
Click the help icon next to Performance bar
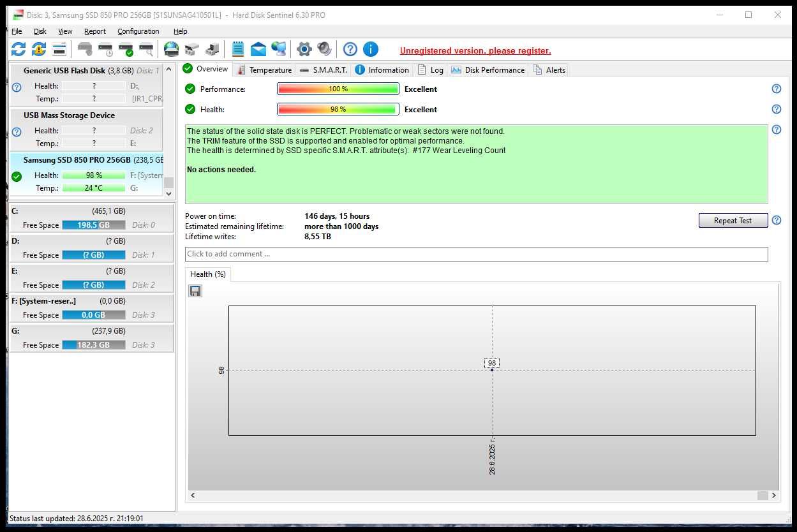pos(777,89)
